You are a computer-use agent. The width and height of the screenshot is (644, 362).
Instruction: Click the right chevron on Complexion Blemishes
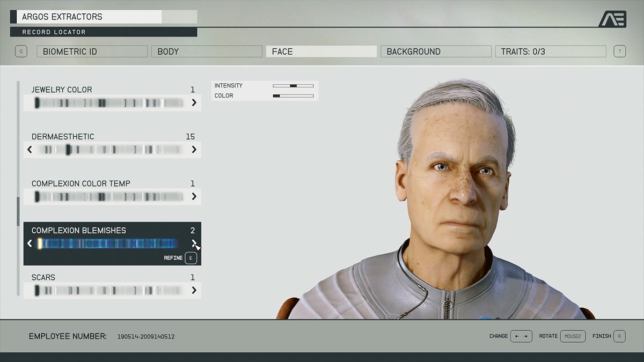[194, 243]
